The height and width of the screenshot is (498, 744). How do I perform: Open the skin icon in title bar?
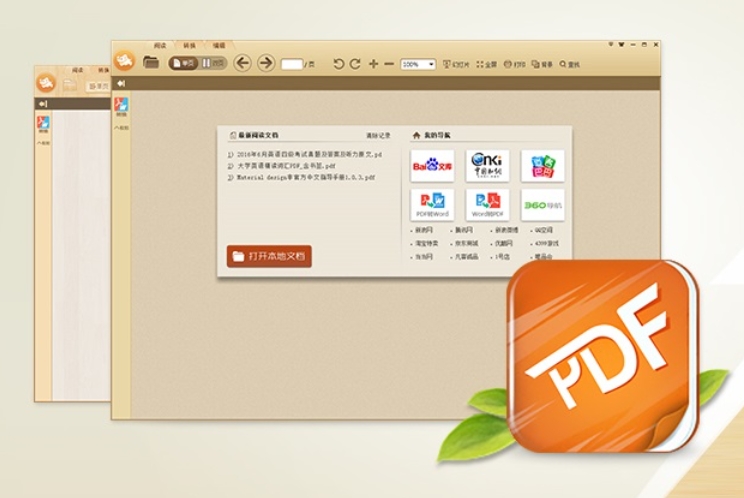(621, 45)
